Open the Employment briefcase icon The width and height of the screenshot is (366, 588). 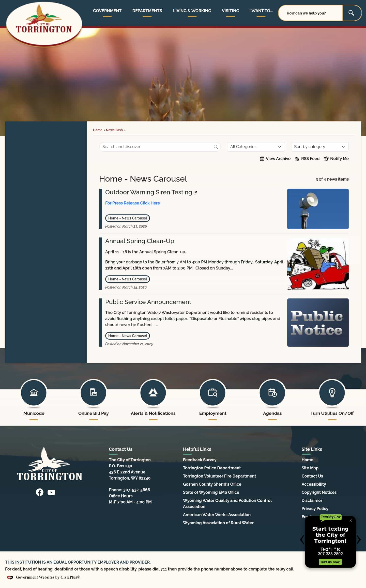point(213,392)
